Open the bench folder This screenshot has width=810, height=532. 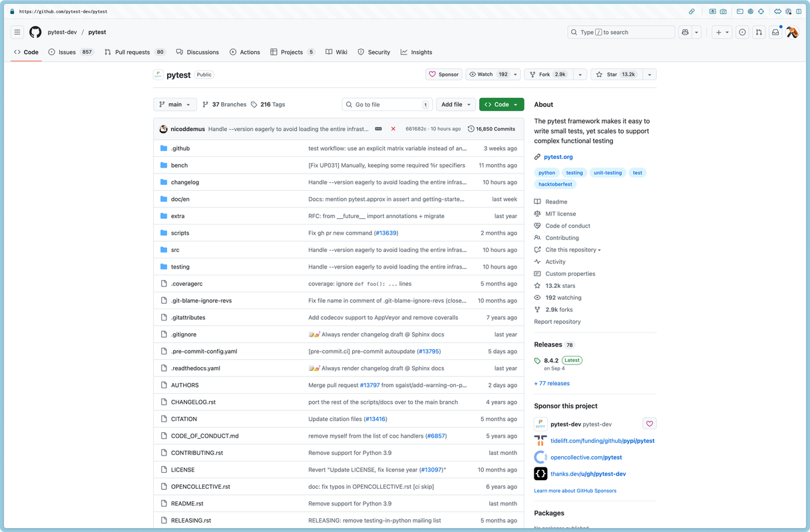click(x=179, y=165)
